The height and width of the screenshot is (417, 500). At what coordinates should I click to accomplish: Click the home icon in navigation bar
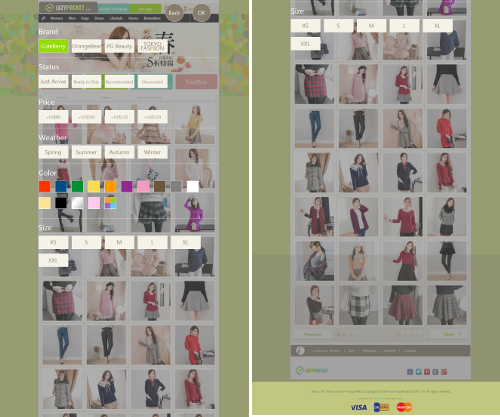(x=43, y=18)
